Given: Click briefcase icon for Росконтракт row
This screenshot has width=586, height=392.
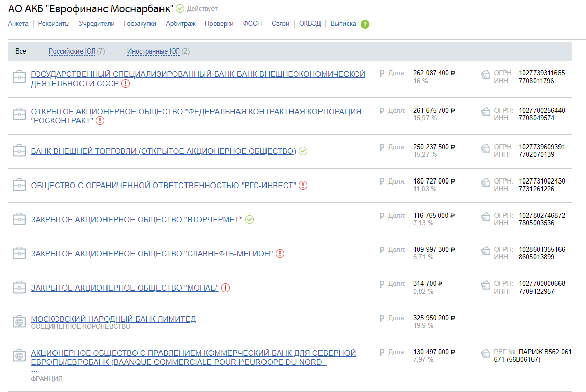Looking at the screenshot, I should (19, 114).
